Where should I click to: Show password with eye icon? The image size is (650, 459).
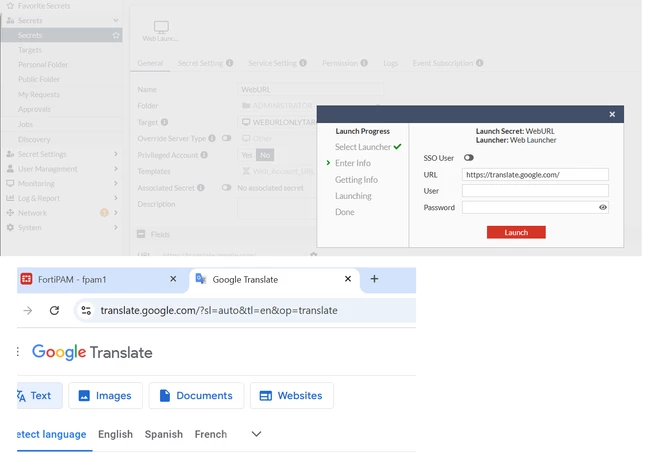point(603,207)
